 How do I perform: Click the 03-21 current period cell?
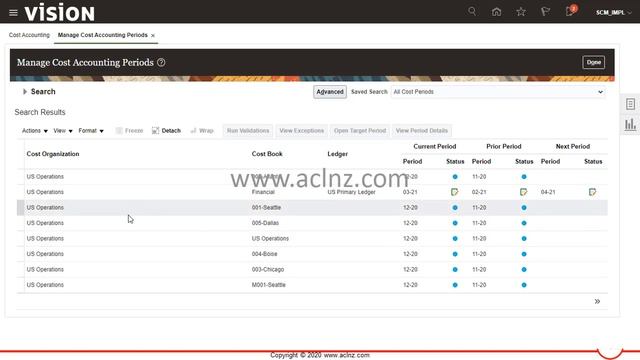[x=410, y=192]
